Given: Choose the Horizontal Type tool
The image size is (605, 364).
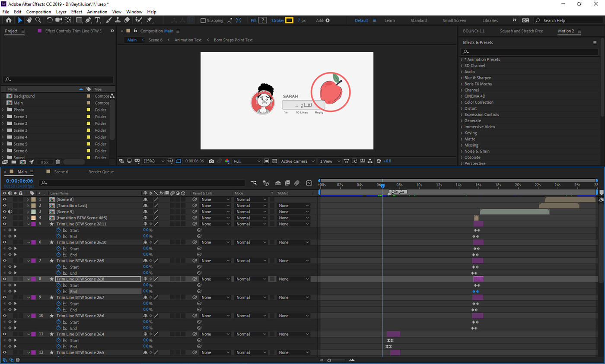Looking at the screenshot, I should pyautogui.click(x=98, y=20).
